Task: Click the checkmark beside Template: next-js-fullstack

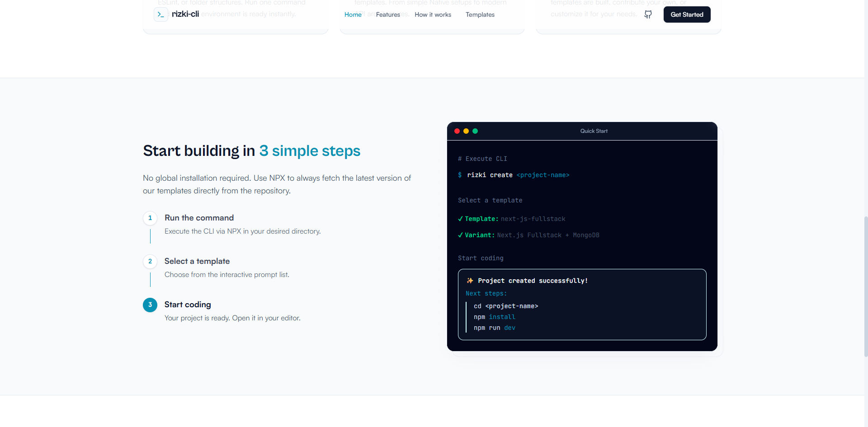Action: (461, 219)
